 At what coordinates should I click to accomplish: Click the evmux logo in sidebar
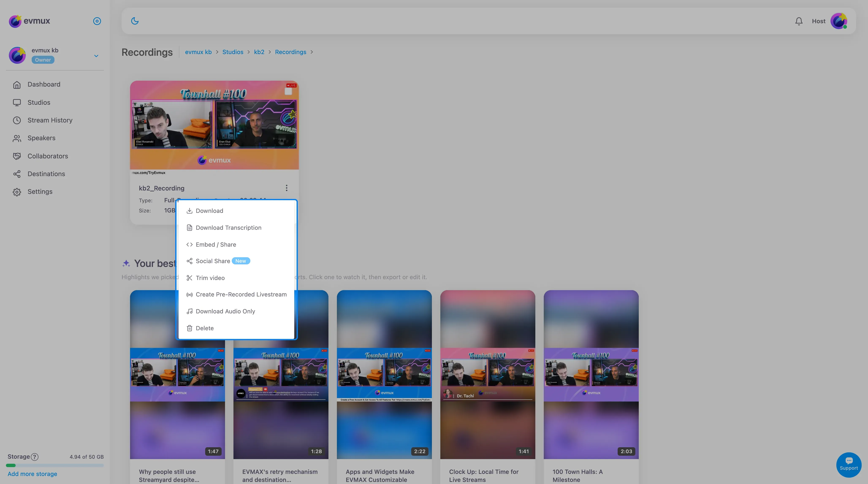(x=30, y=21)
